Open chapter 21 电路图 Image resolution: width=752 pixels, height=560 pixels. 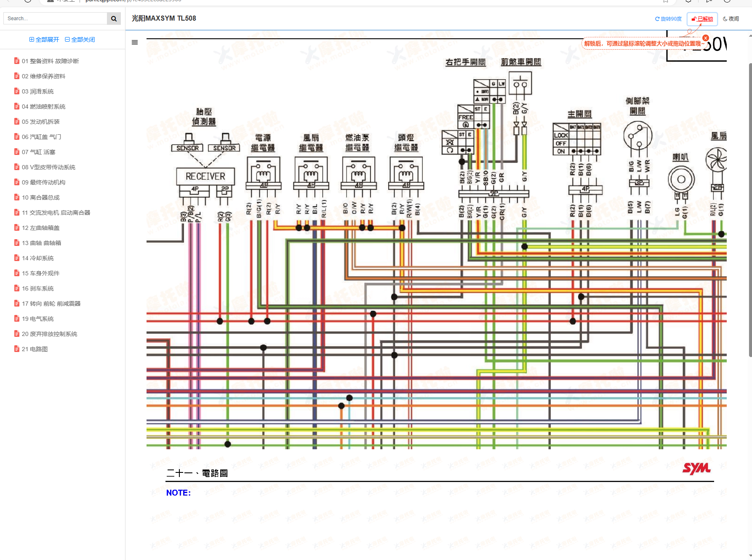[35, 349]
